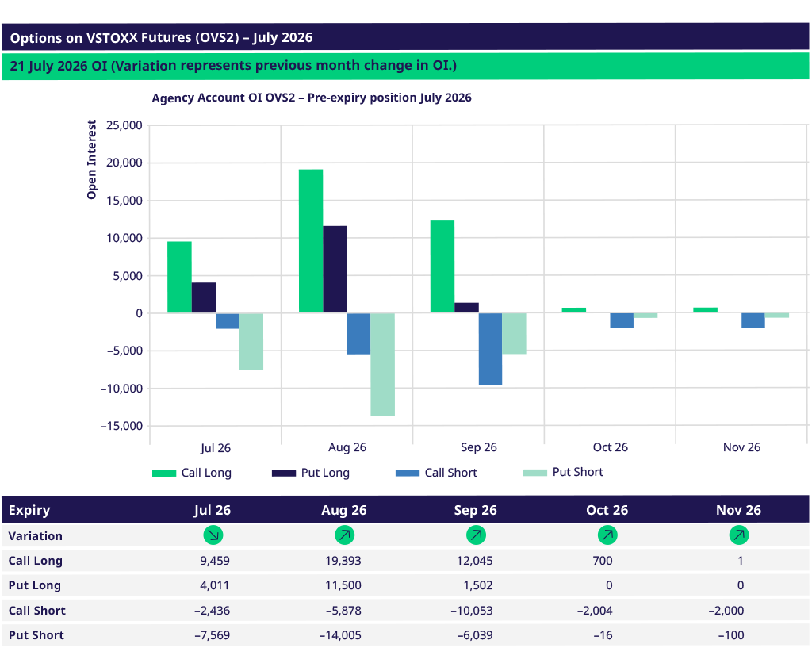Click the chart title Agency Account OI OVS2
This screenshot has height=667, width=812.
[x=312, y=98]
